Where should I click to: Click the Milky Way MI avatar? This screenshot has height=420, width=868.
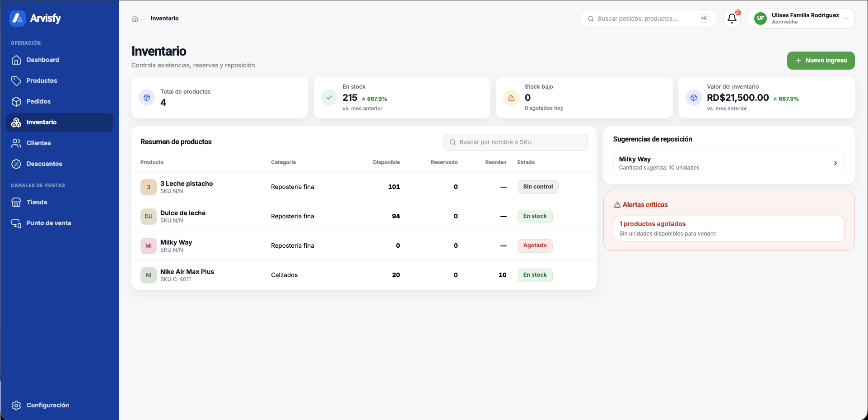[149, 246]
